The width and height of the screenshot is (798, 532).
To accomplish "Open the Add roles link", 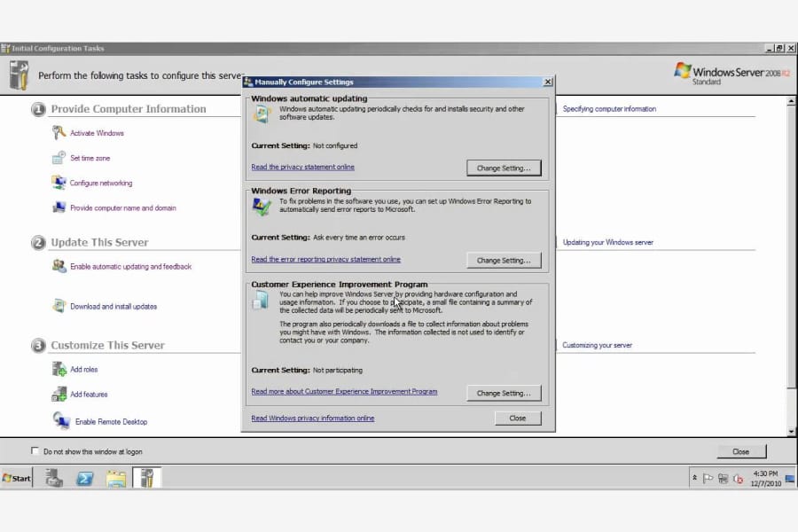I will click(x=84, y=369).
